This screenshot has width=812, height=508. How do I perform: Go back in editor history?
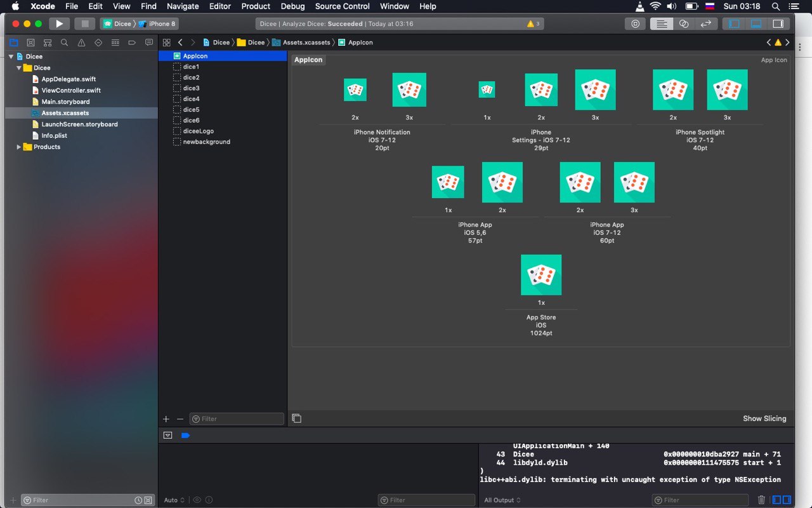[x=180, y=43]
